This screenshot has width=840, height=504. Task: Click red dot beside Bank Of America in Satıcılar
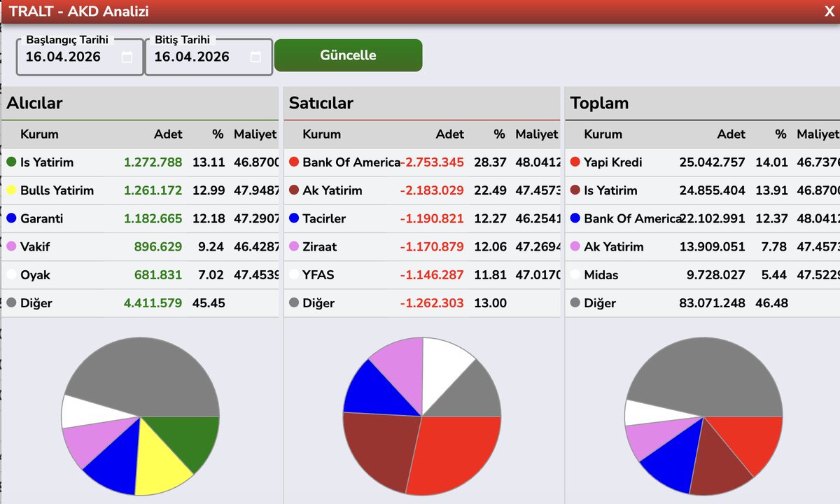294,162
